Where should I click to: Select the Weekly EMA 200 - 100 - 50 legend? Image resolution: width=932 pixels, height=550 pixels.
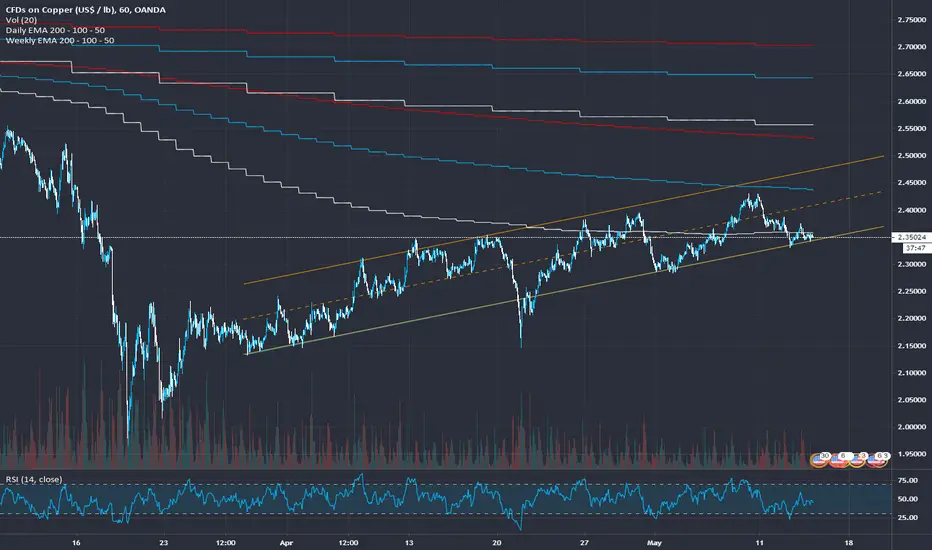[60, 40]
